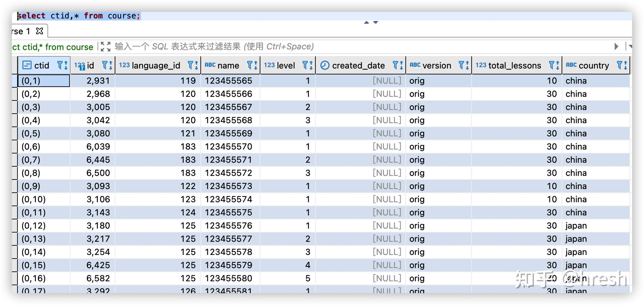Click the filter icon in created_date column header
The width and height of the screenshot is (644, 305).
coord(396,65)
